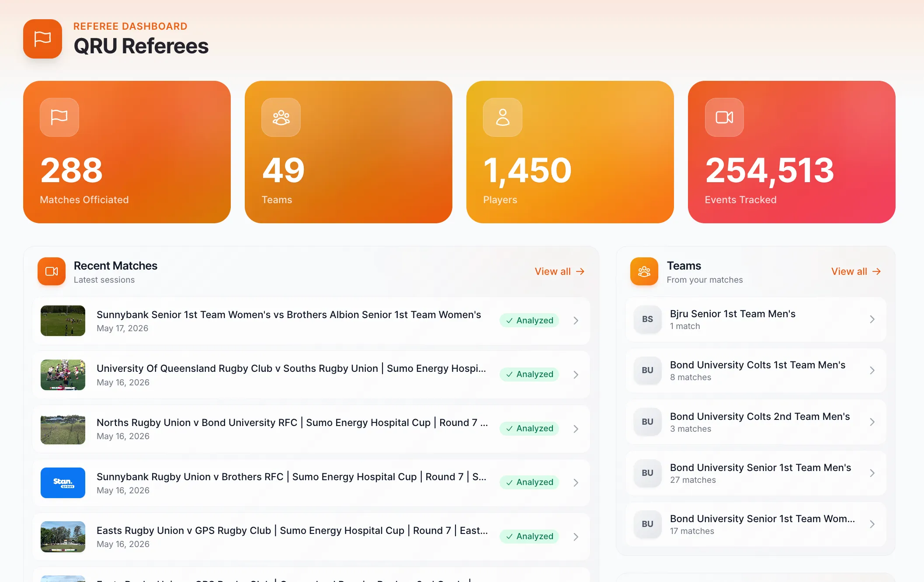
Task: Click the BU avatar for Bond University Colts 1st Team
Action: (x=648, y=371)
